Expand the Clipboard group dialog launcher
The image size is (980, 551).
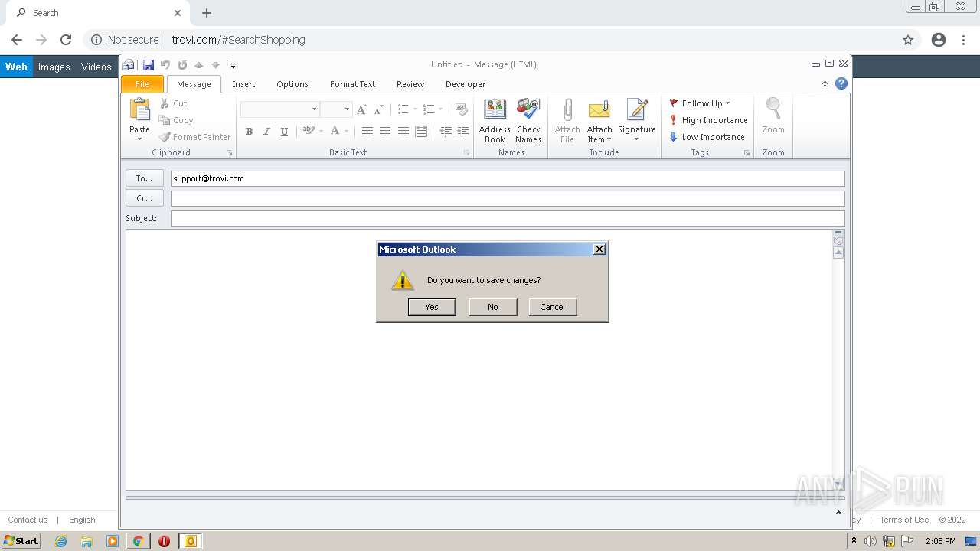[x=230, y=153]
